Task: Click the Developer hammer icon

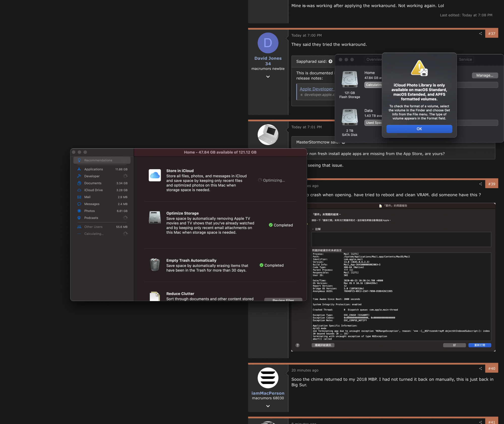Action: (x=79, y=176)
